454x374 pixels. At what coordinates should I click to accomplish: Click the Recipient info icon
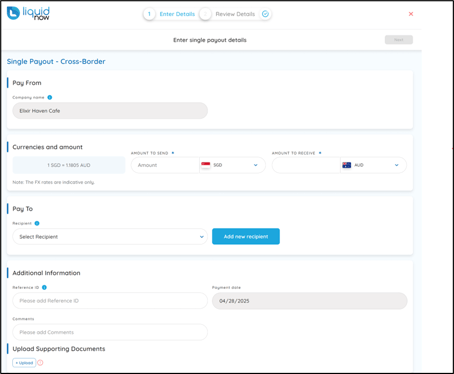point(37,223)
